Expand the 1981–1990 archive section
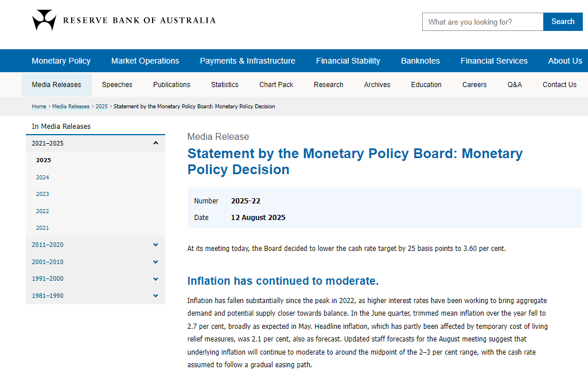The width and height of the screenshot is (588, 385). pos(96,296)
